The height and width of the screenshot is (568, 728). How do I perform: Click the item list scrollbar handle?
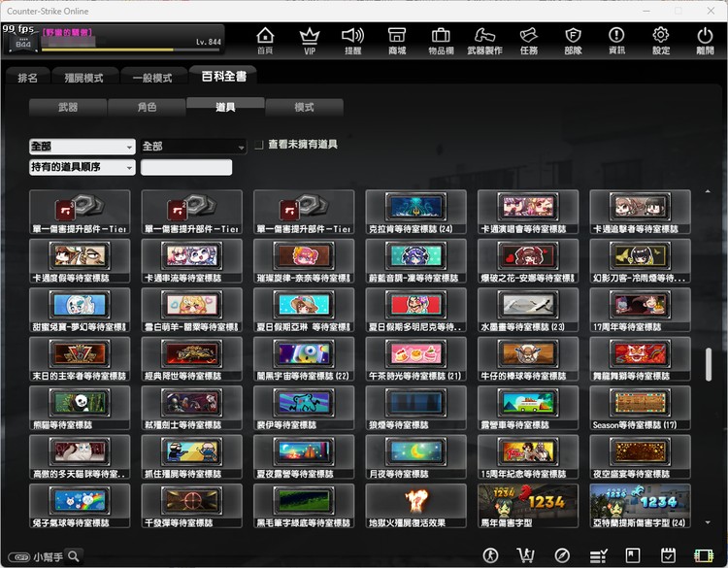click(x=709, y=364)
